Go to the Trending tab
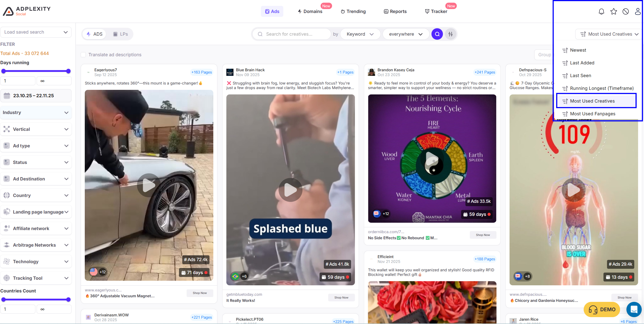Image resolution: width=644 pixels, height=324 pixels. (353, 11)
